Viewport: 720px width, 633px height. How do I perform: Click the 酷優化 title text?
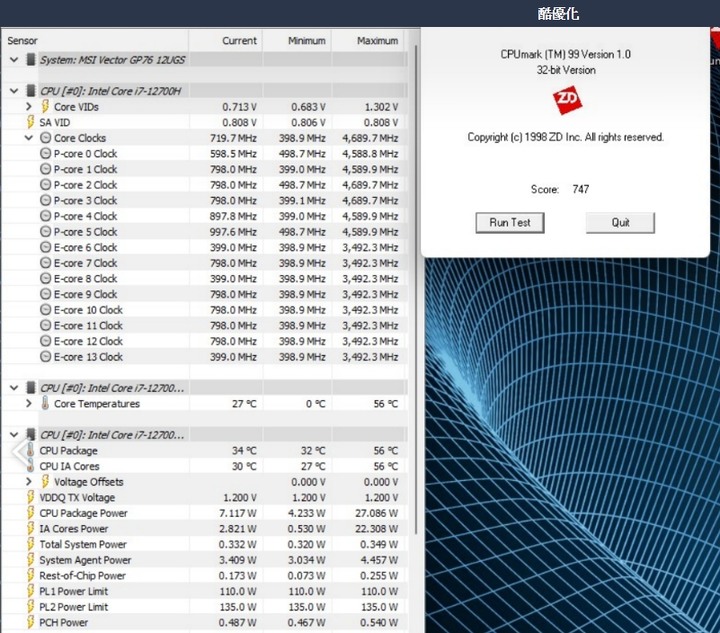coord(558,13)
